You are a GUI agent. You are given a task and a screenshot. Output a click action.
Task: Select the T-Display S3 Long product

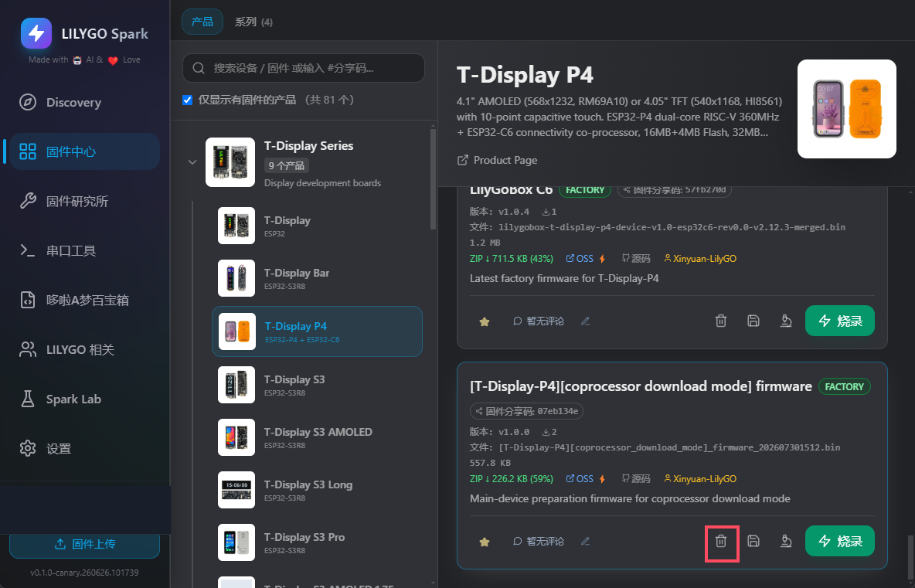[317, 490]
